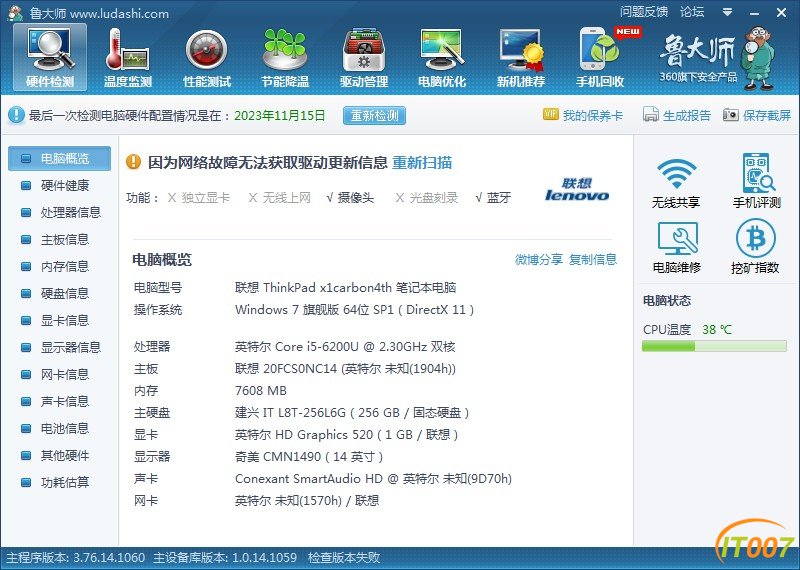
Task: Open 温度监测 temperature monitor icon
Action: click(x=128, y=57)
